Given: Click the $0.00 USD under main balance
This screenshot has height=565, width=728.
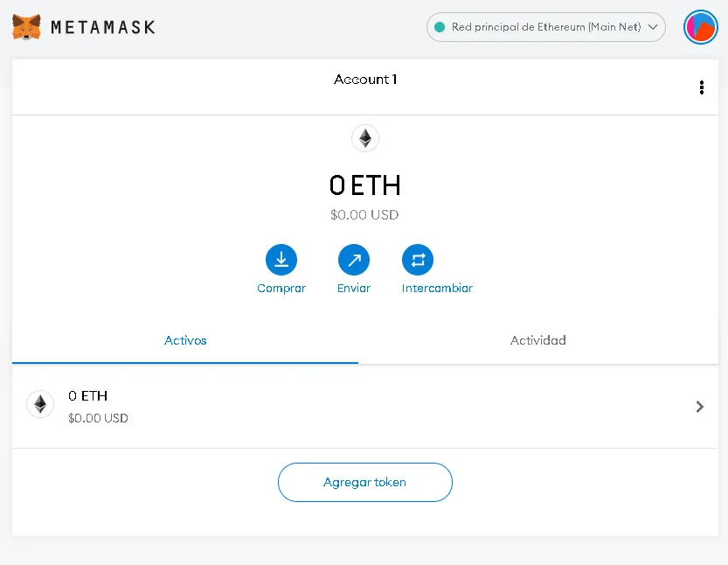Looking at the screenshot, I should (x=364, y=214).
